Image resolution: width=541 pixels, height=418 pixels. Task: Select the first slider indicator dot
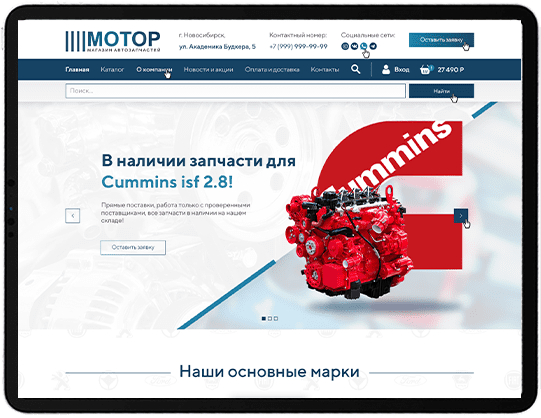pos(264,318)
